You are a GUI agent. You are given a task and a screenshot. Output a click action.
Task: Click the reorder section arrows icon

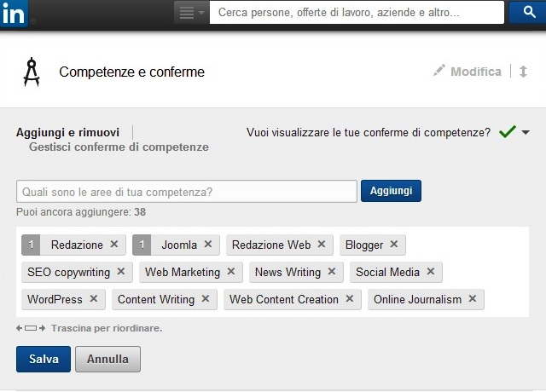click(x=523, y=72)
